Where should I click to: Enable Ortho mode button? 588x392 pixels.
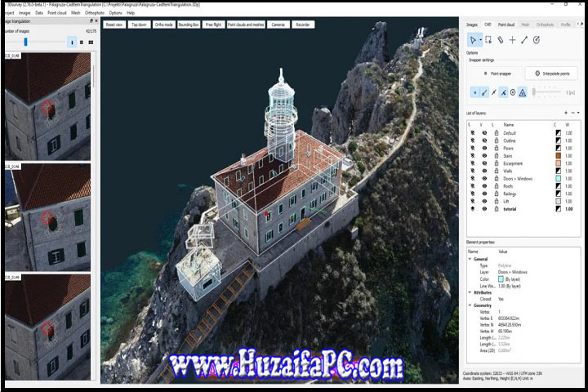[164, 24]
